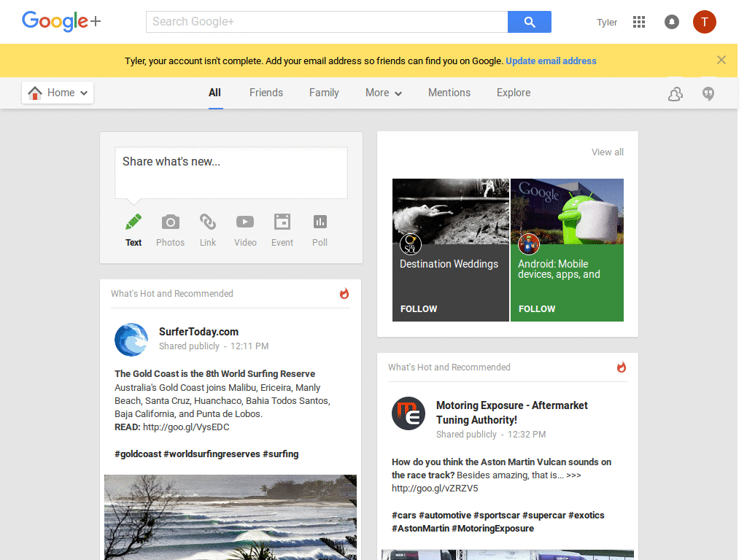Open the Google apps grid
Screen dimensions: 747x560
(638, 22)
